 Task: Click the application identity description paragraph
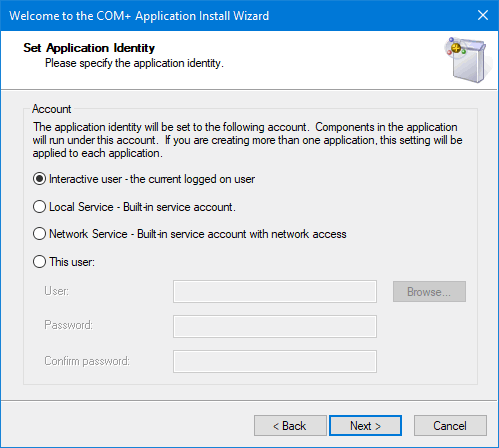click(x=247, y=140)
